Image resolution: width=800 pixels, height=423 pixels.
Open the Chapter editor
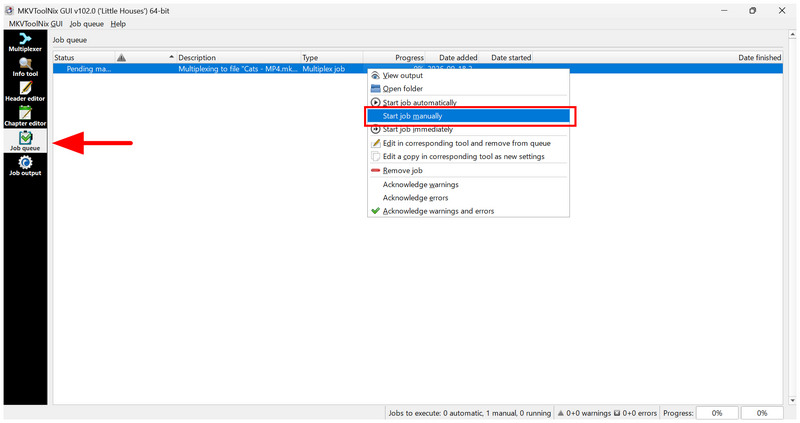25,116
